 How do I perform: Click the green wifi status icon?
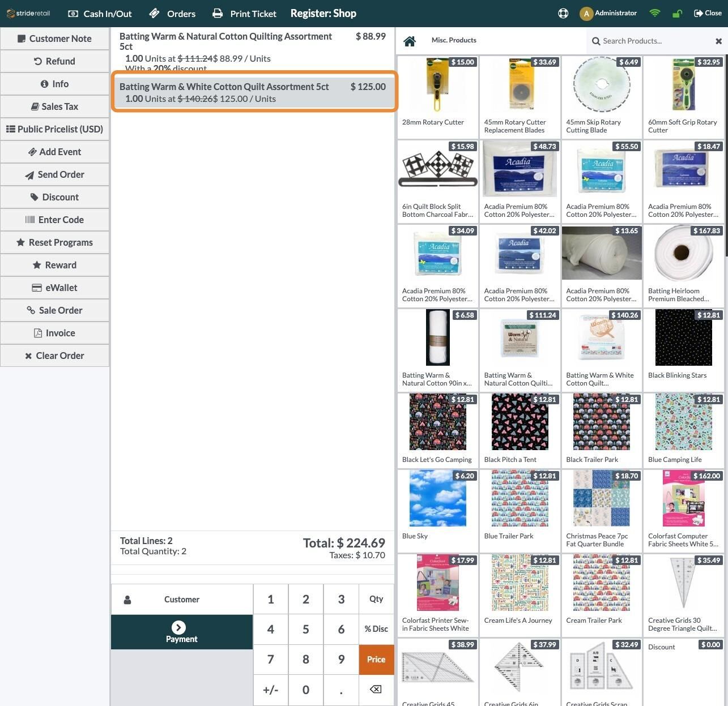click(x=655, y=13)
